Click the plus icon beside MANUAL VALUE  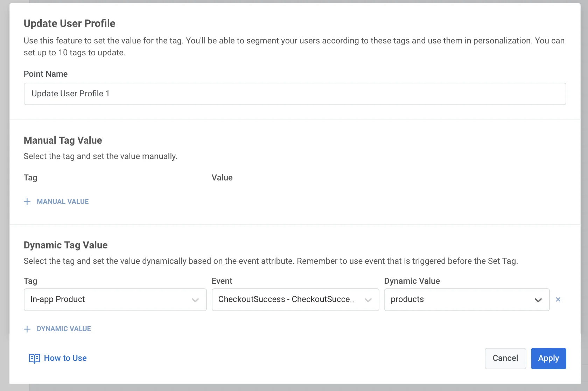(27, 201)
